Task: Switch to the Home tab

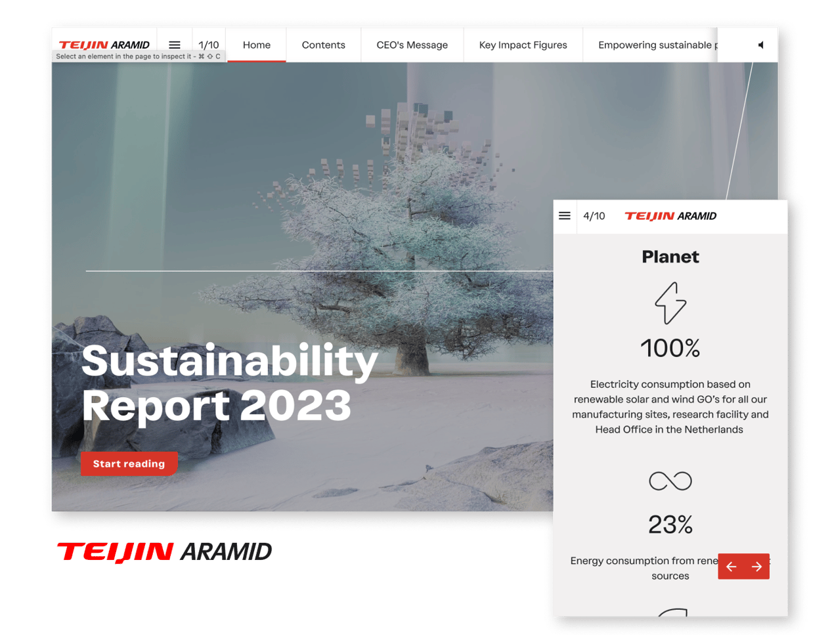Action: coord(257,45)
